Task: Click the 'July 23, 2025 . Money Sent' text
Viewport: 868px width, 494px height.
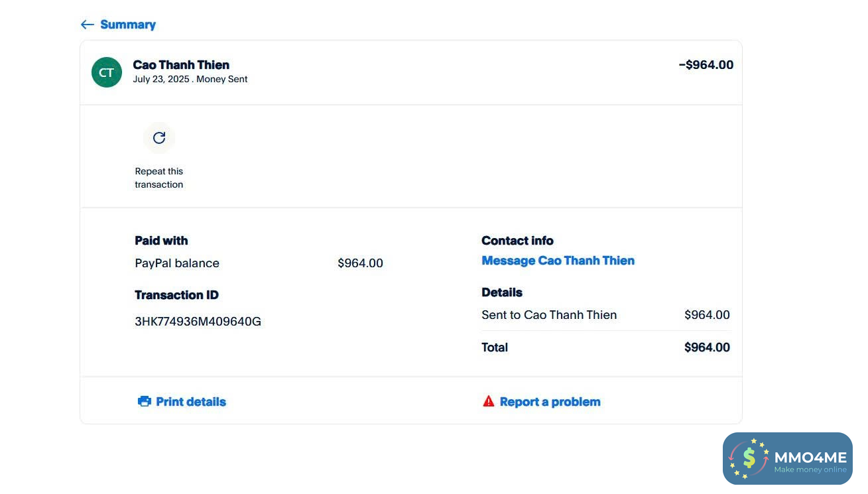Action: point(190,80)
